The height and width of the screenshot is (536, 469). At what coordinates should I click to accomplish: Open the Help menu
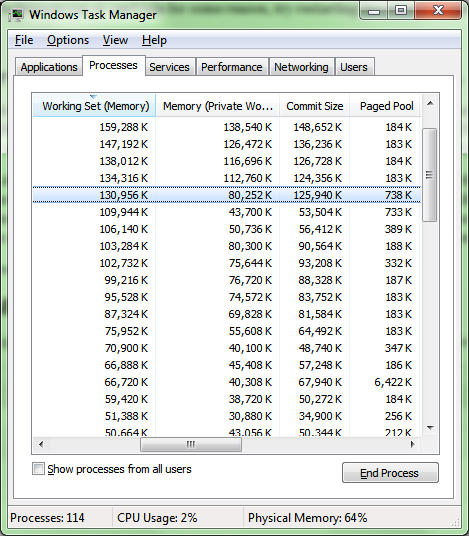[x=155, y=40]
